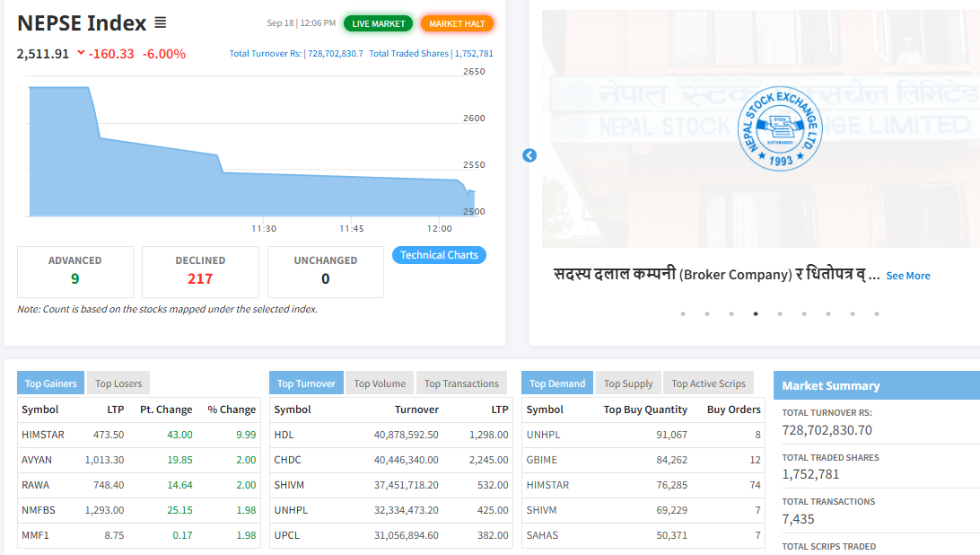The height and width of the screenshot is (555, 980).
Task: Open Technical Charts
Action: point(439,255)
